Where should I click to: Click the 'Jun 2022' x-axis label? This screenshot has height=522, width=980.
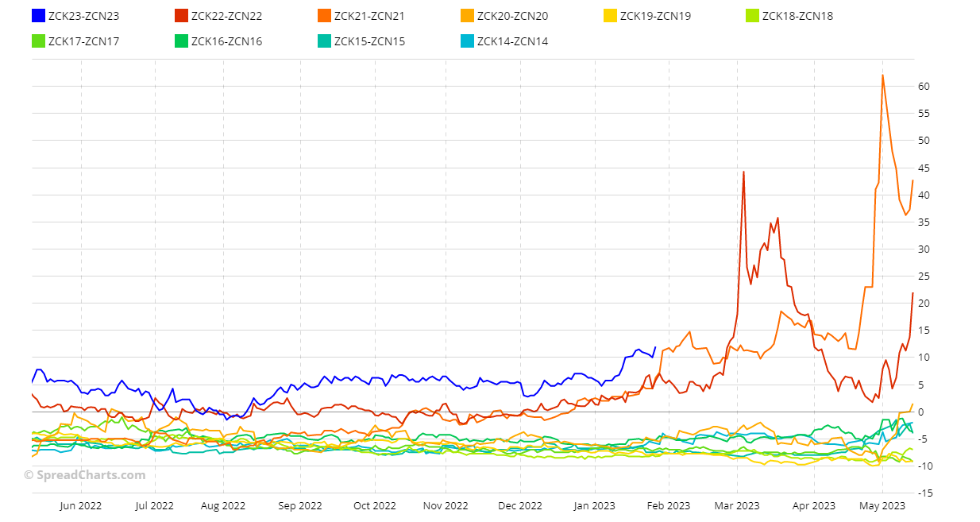pos(81,505)
